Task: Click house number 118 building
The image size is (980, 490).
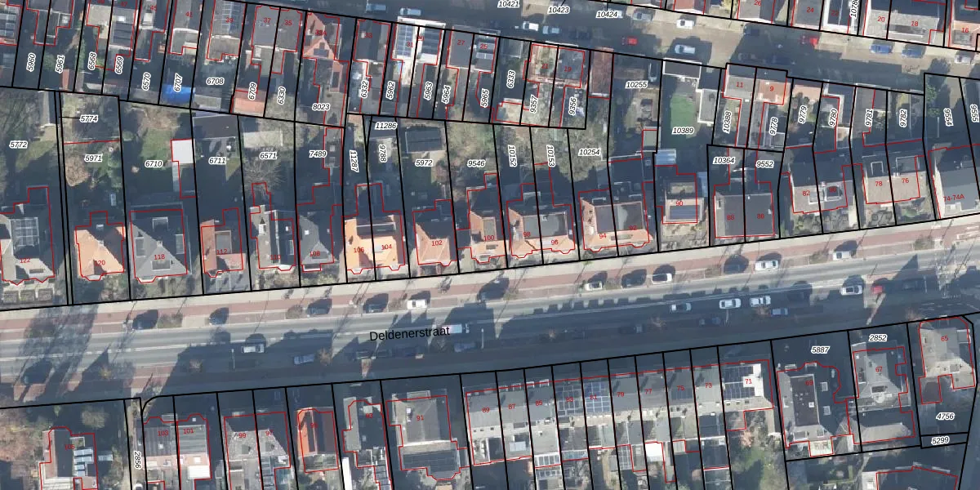Action: click(x=159, y=256)
